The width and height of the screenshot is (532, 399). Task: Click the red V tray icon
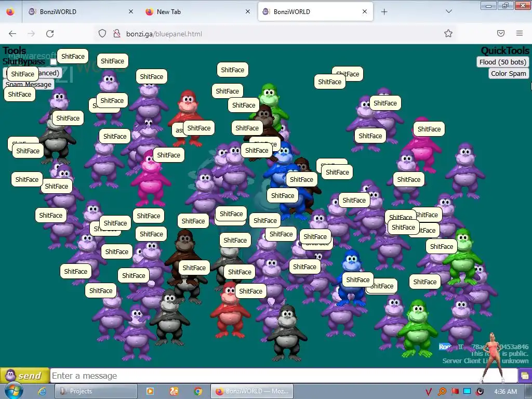coord(429,392)
